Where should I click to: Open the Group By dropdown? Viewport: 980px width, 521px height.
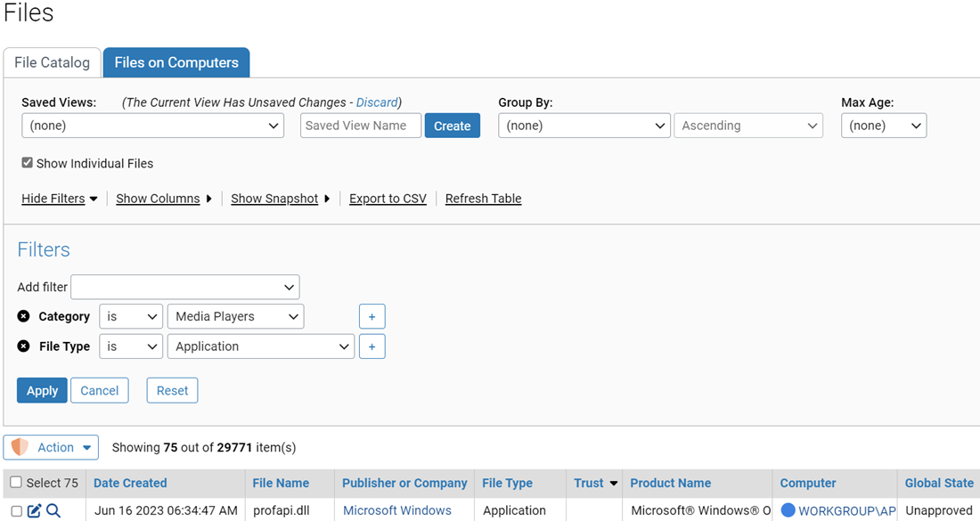pos(584,126)
